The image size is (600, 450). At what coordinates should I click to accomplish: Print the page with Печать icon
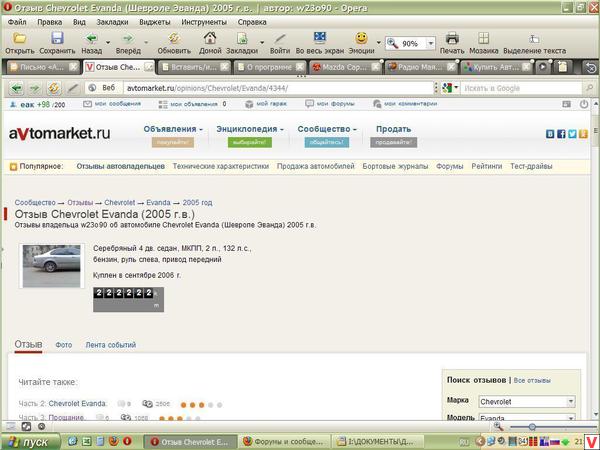[452, 38]
